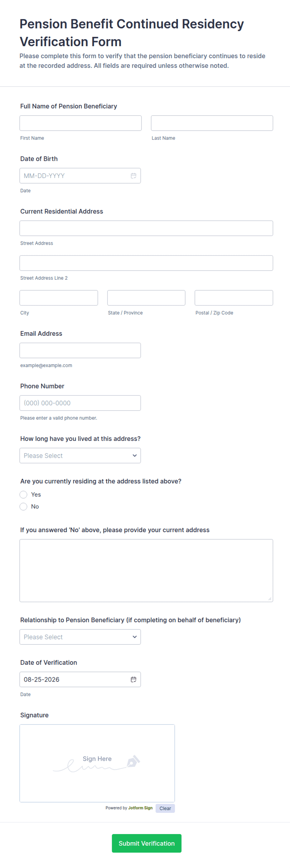Expand the Relationship to Pension Beneficiary dropdown
Screen dimensions: 290x868
80,637
